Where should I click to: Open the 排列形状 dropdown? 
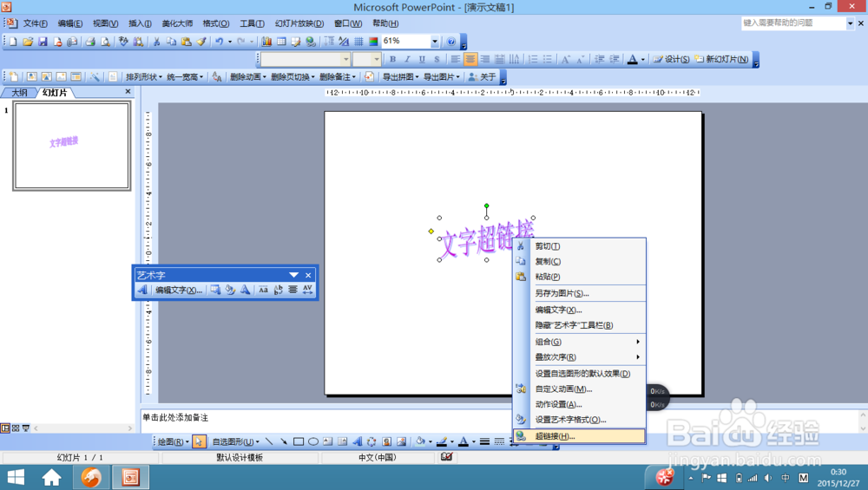144,77
